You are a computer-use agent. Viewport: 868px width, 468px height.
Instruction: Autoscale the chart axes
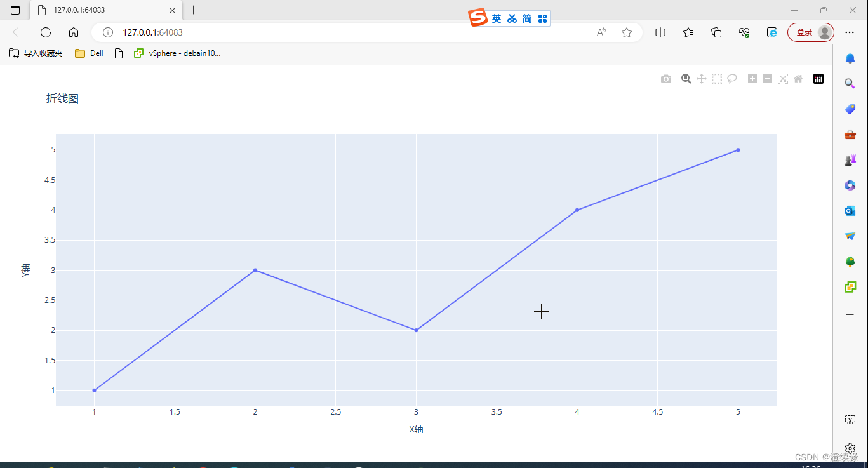(x=782, y=78)
